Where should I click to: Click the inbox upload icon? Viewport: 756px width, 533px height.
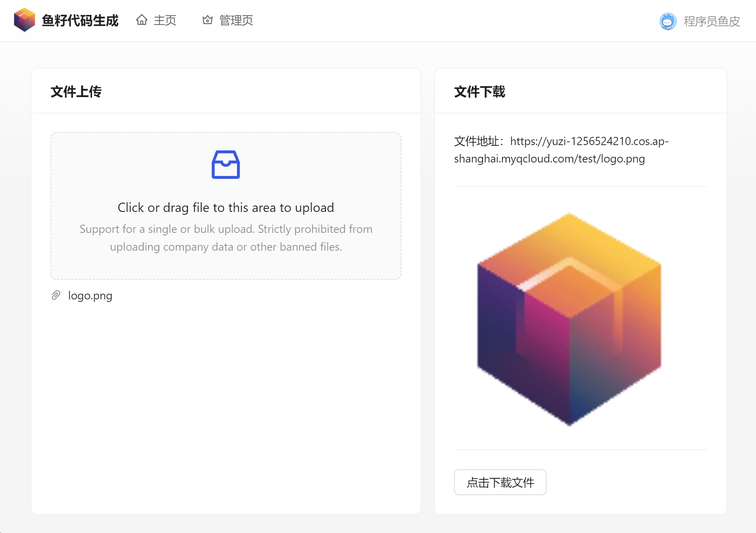tap(226, 165)
